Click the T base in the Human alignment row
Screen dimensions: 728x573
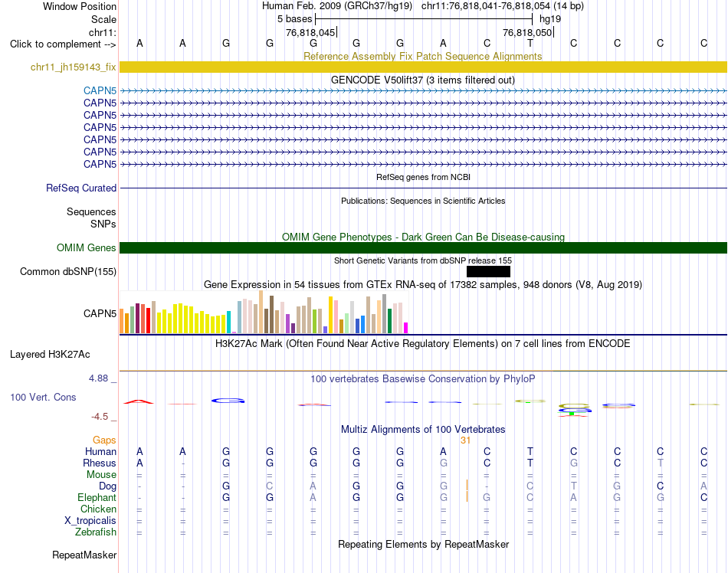pos(530,451)
